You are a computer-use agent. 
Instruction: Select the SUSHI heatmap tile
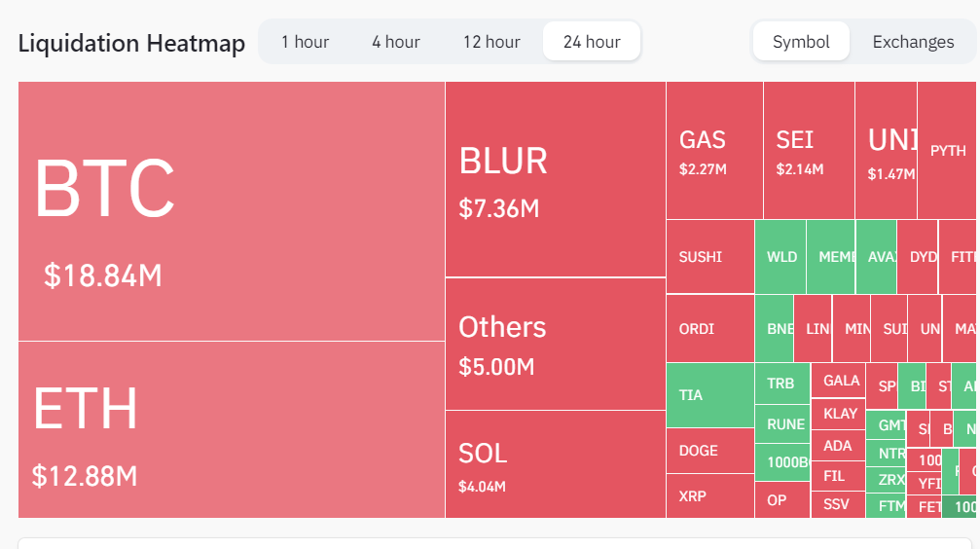(x=709, y=257)
